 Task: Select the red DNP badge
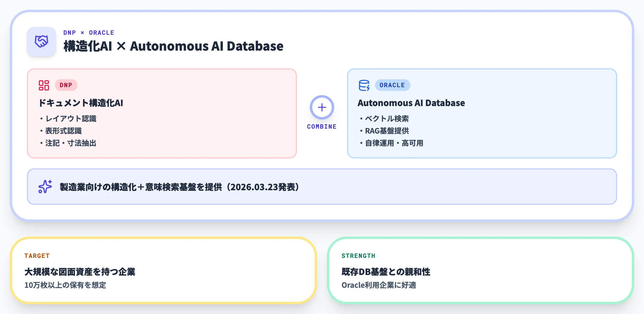(x=66, y=85)
